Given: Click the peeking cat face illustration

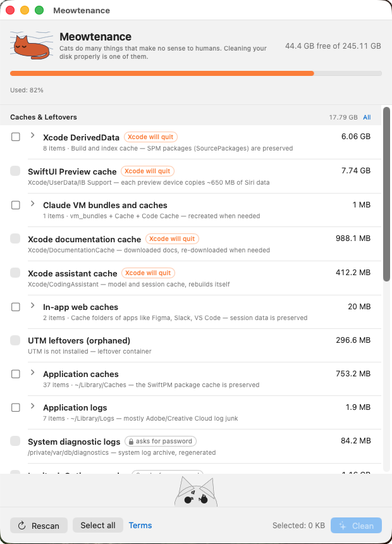Looking at the screenshot, I should [196, 492].
